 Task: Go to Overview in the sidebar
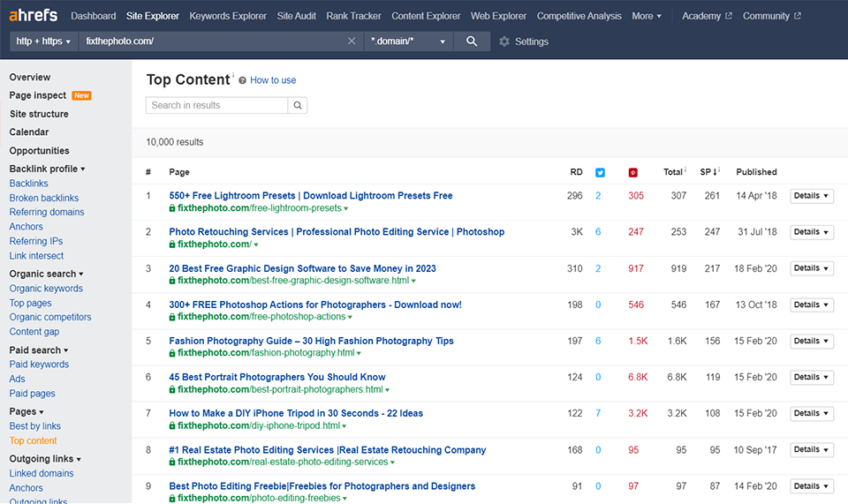30,78
